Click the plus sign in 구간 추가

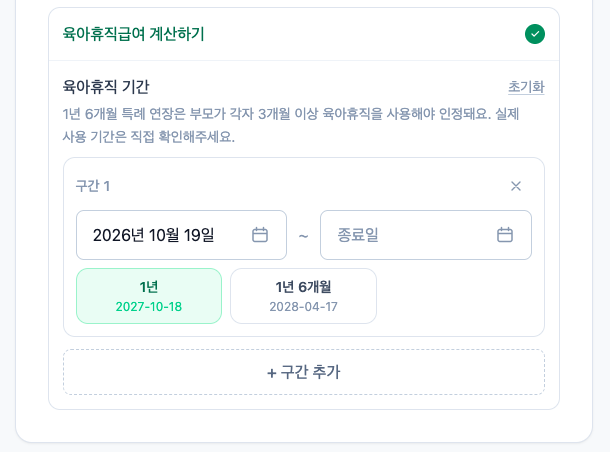[272, 373]
